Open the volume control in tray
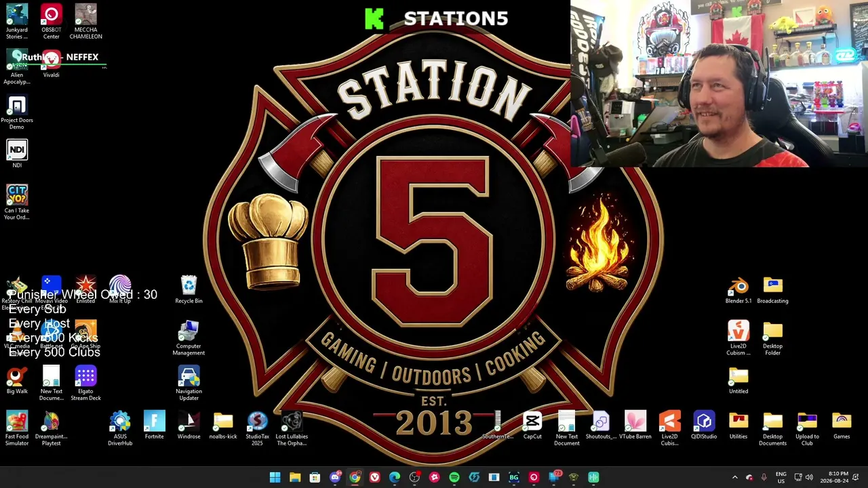The image size is (868, 488). [809, 477]
